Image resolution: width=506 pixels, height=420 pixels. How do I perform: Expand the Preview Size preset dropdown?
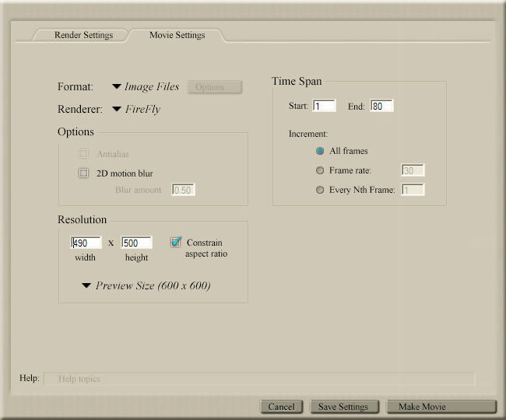tap(146, 285)
